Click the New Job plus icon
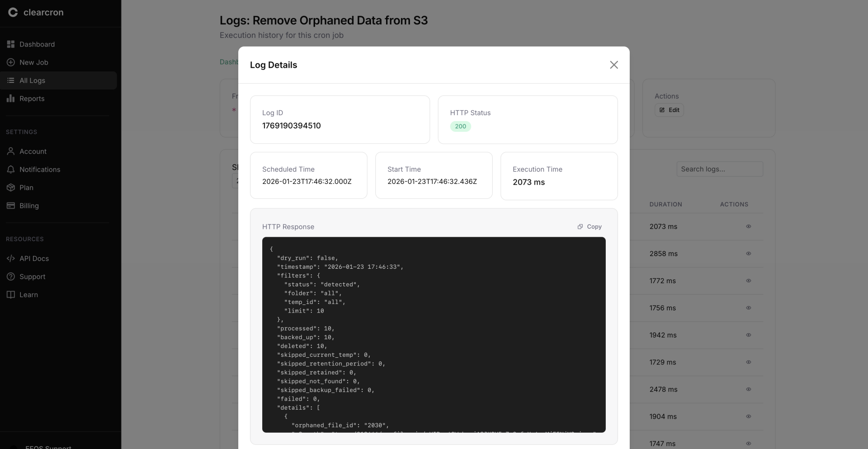 pyautogui.click(x=11, y=62)
